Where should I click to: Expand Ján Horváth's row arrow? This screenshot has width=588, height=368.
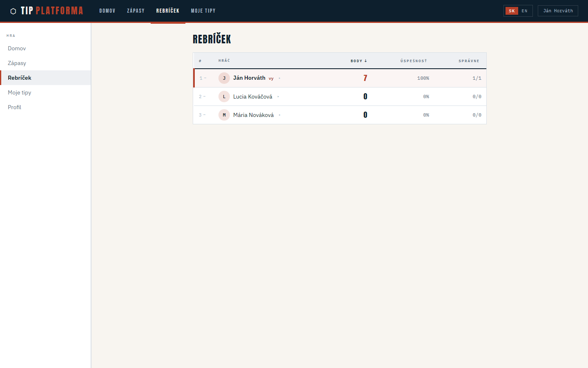coord(280,78)
